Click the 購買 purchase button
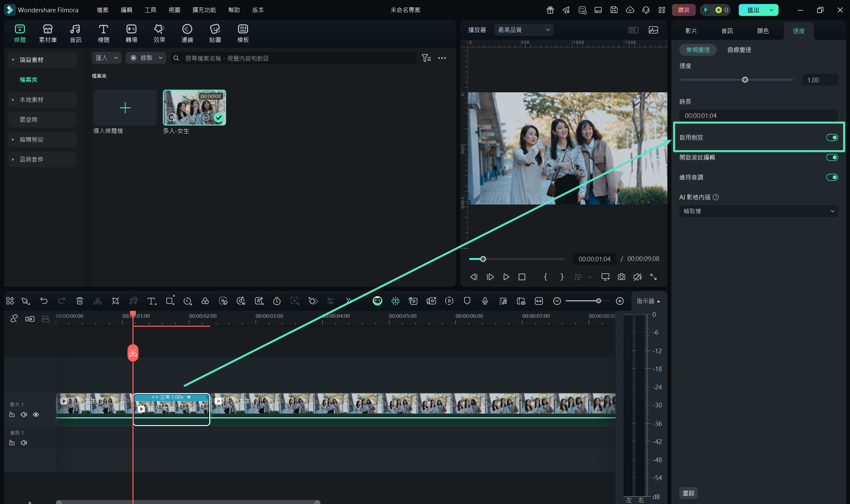The height and width of the screenshot is (504, 850). pos(683,10)
